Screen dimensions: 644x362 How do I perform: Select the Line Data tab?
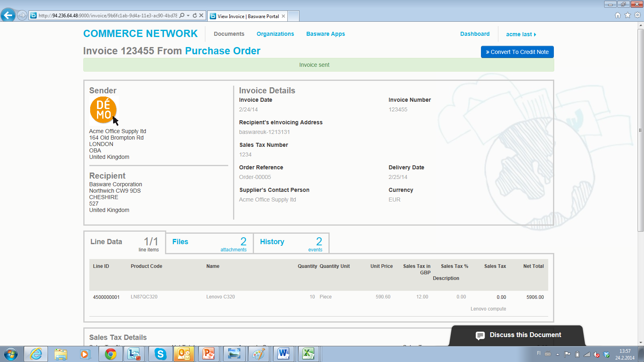point(125,243)
